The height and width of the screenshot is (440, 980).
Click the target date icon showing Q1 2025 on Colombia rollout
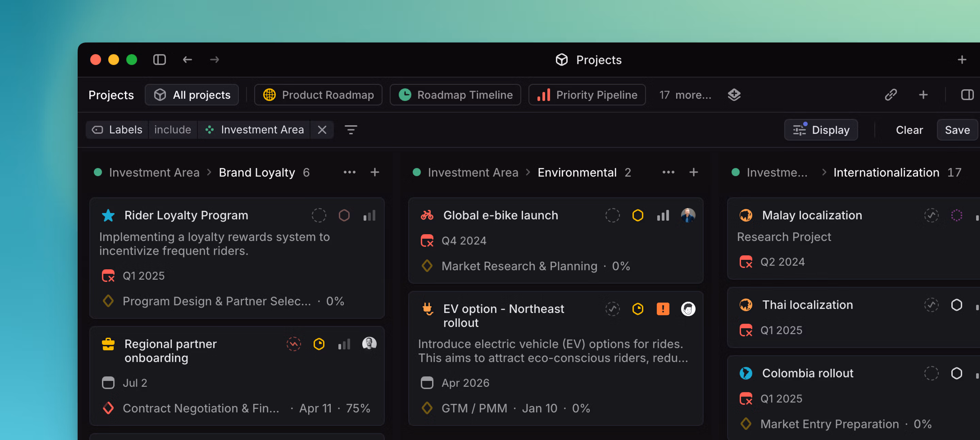(746, 398)
